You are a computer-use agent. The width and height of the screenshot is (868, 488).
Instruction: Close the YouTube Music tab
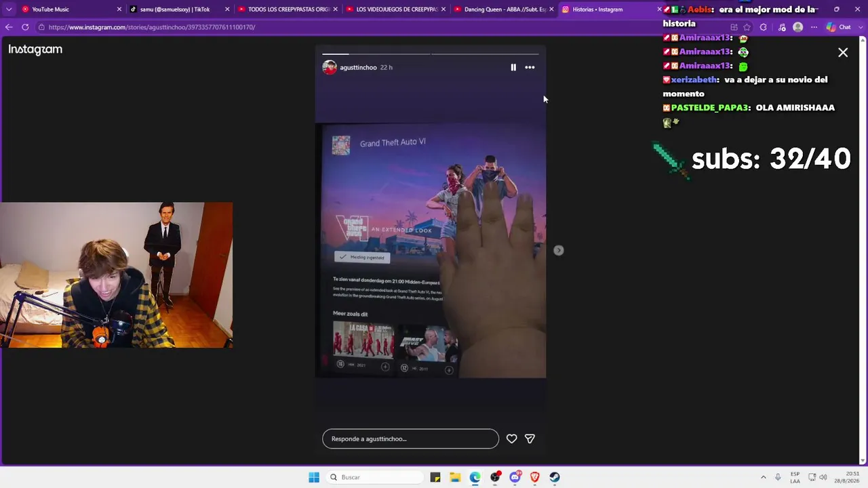tap(119, 9)
